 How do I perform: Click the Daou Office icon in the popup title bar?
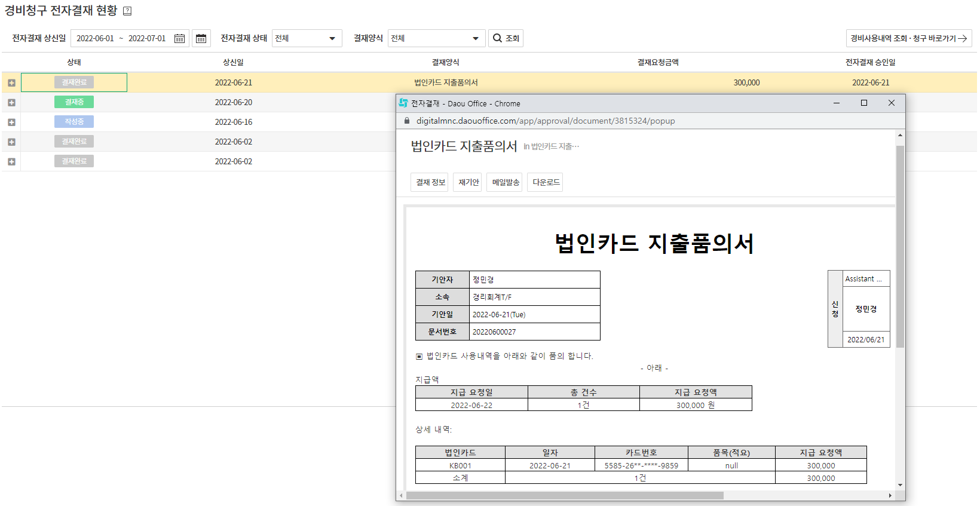(x=403, y=103)
